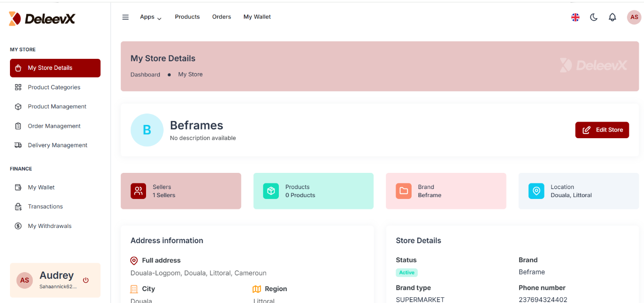This screenshot has height=303, width=644.
Task: Click the Products cube icon in stats card
Action: [271, 191]
